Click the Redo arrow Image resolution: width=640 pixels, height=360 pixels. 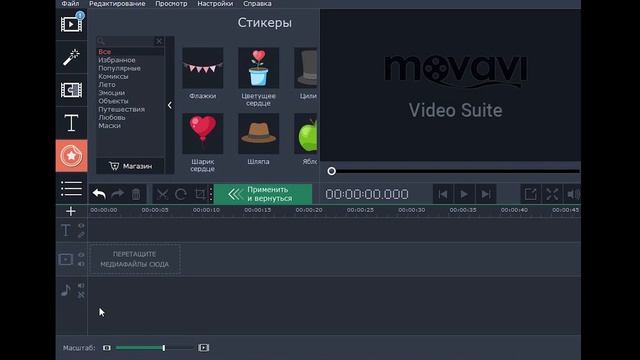pos(118,194)
